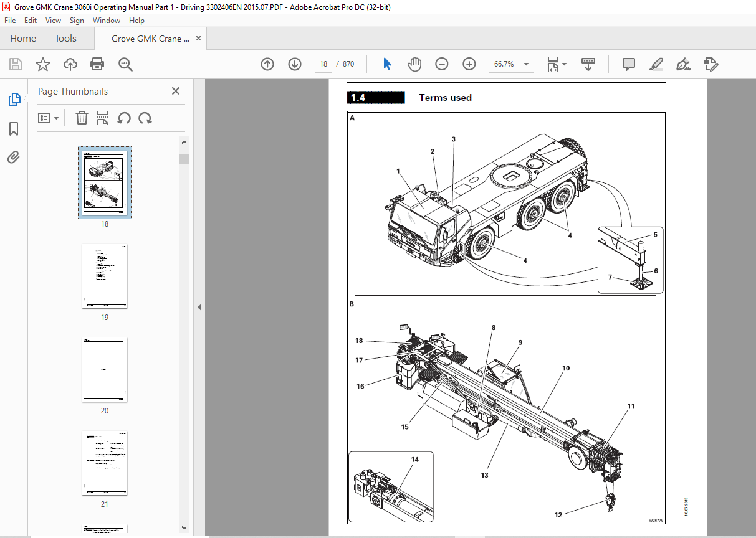Select the Grove GMK Crane document tab
Viewport: 756px width, 538px height.
(150, 39)
